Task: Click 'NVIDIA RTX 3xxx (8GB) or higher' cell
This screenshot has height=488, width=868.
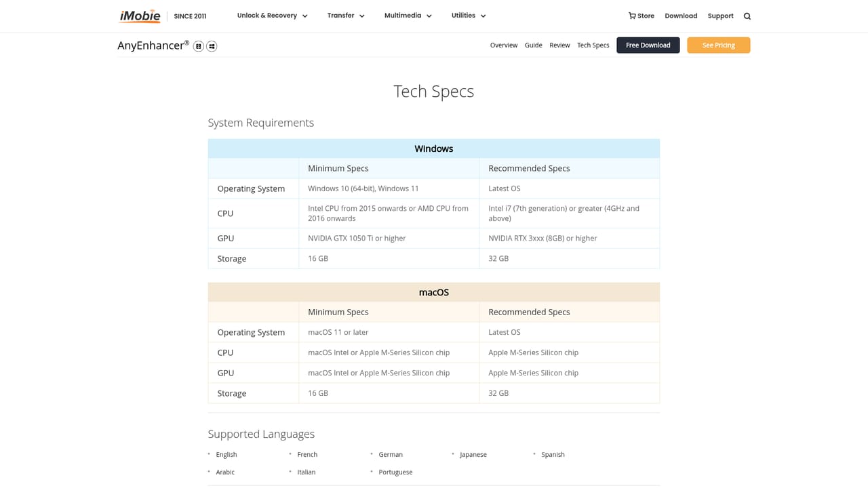Action: (x=570, y=239)
